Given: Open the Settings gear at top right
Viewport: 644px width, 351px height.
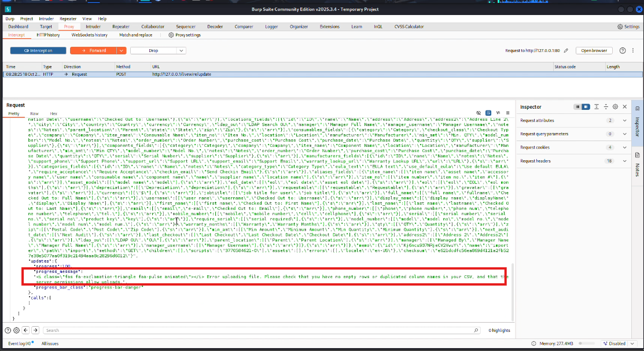Looking at the screenshot, I should tap(628, 27).
